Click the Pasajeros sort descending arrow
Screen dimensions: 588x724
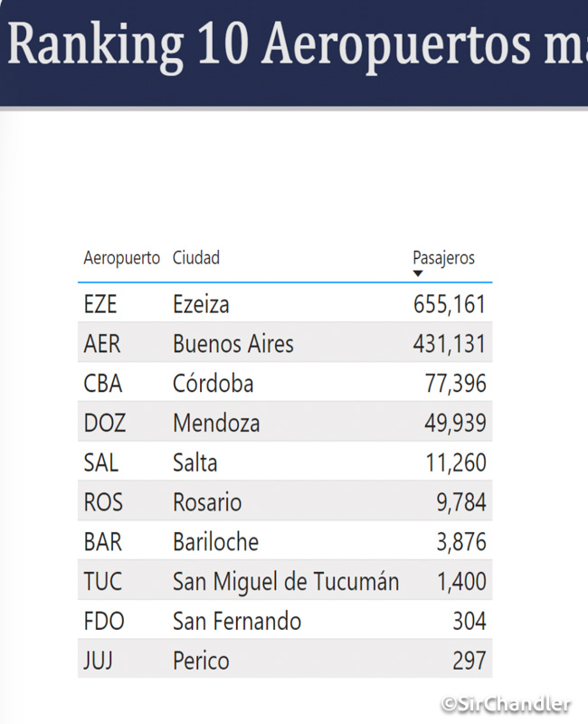[x=418, y=273]
